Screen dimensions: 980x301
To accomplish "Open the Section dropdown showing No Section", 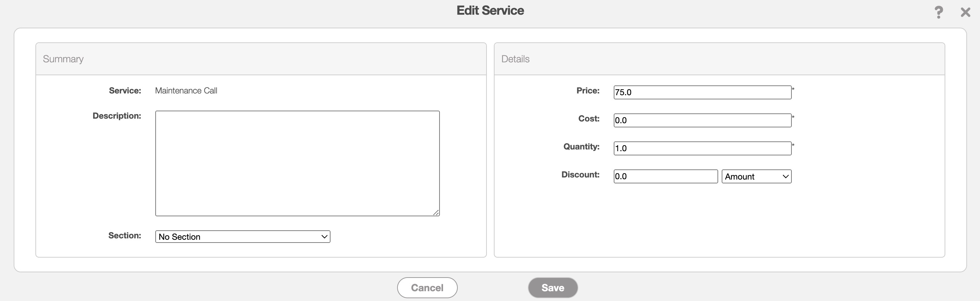I will [x=242, y=237].
